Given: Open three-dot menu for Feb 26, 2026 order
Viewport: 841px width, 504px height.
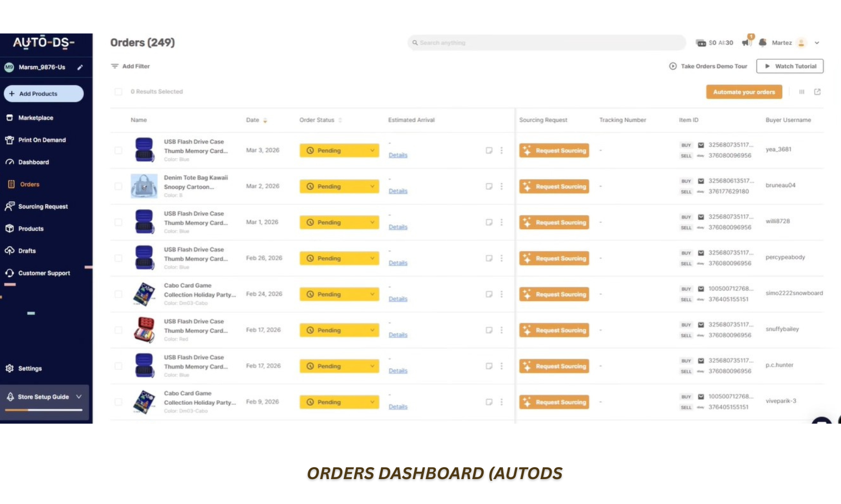Looking at the screenshot, I should (501, 258).
